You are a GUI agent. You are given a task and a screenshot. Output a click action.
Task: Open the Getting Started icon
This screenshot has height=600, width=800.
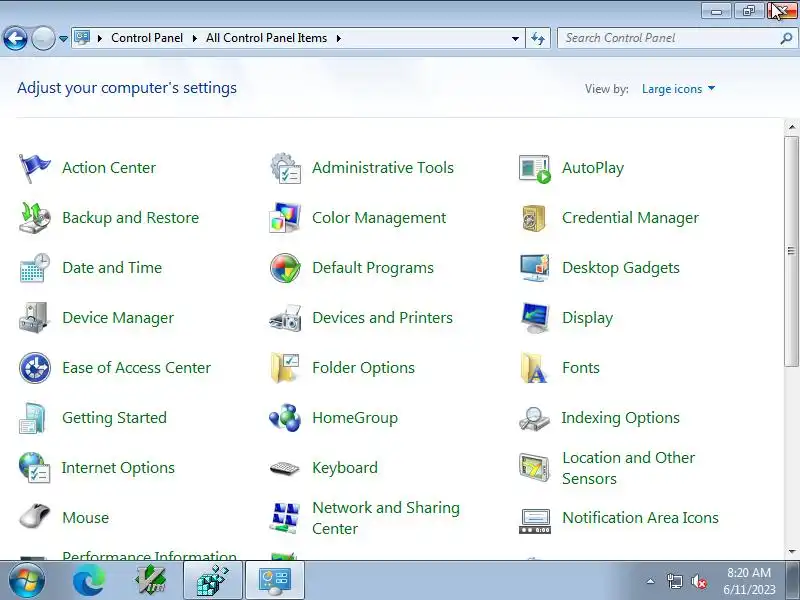pos(33,418)
